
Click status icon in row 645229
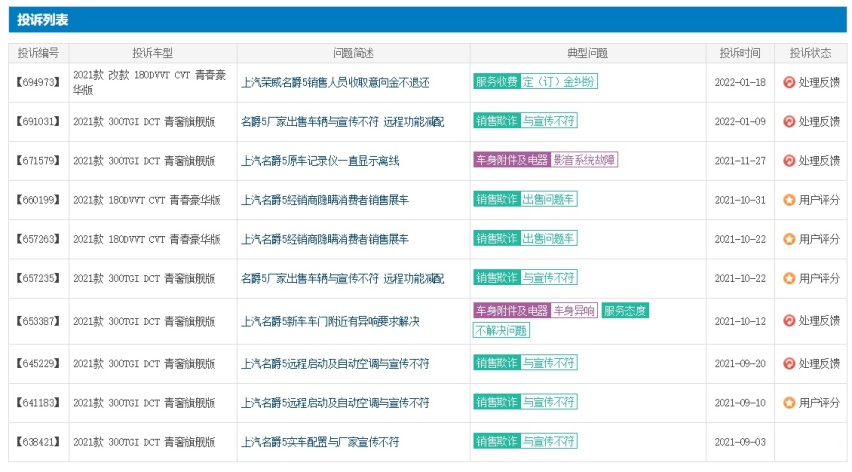(789, 363)
